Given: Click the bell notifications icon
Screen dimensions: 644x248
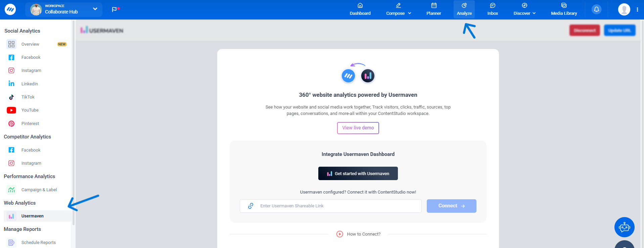Looking at the screenshot, I should (596, 9).
